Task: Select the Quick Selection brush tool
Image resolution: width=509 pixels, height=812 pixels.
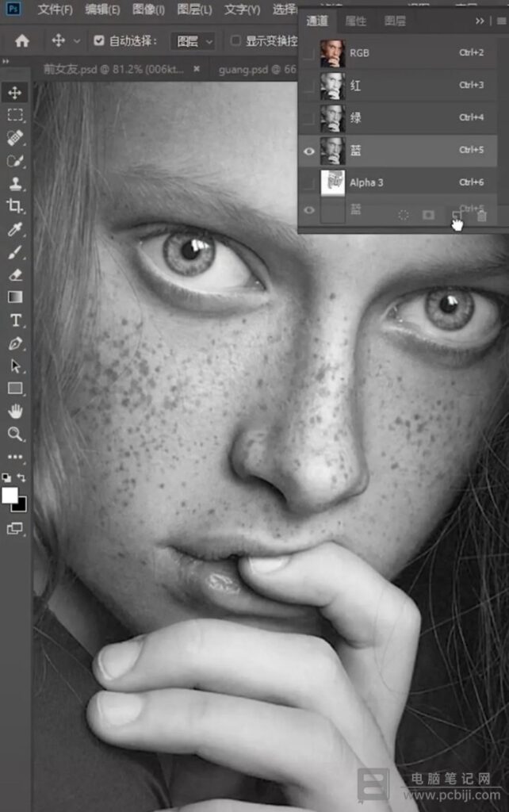Action: pyautogui.click(x=15, y=160)
